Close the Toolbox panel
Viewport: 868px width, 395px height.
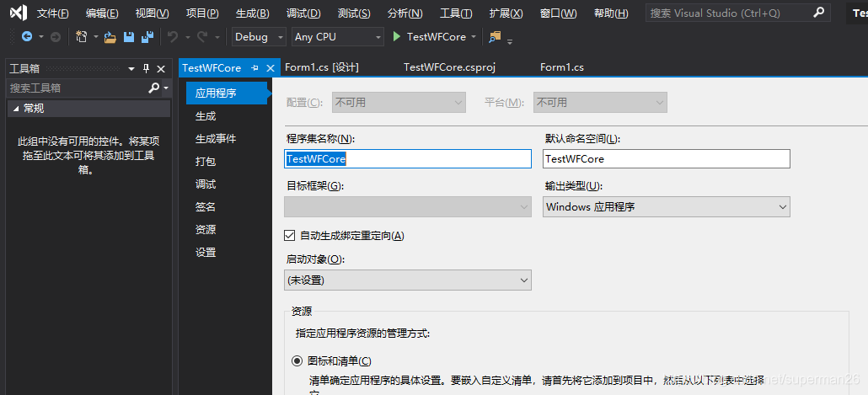tap(161, 68)
